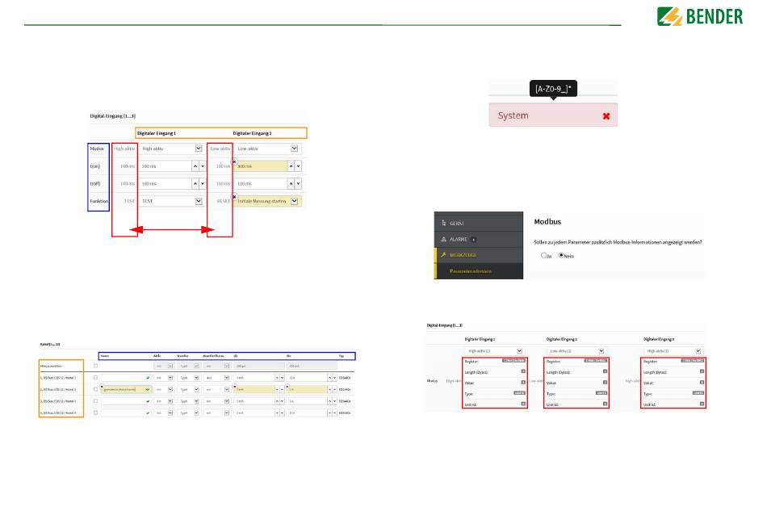767x532 pixels.
Task: Decrease t(on) value for Digitaler Eingang 1
Action: tap(203, 166)
